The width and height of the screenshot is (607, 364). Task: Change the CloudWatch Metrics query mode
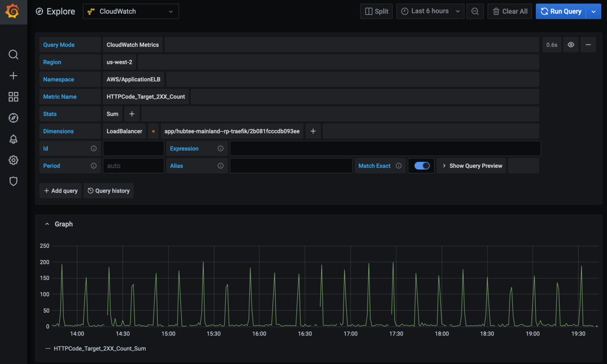[133, 45]
